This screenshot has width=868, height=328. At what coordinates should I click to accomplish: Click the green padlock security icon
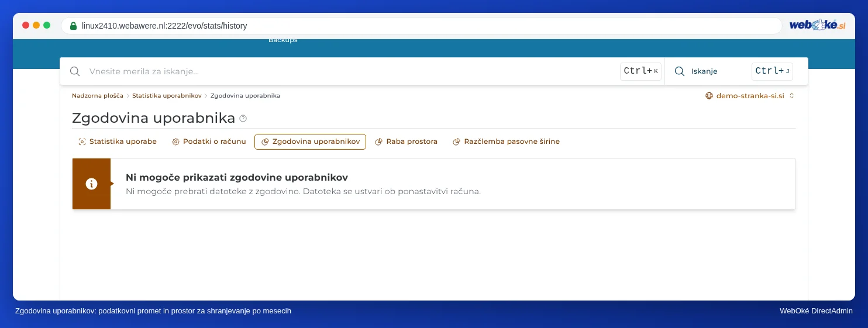pyautogui.click(x=73, y=26)
